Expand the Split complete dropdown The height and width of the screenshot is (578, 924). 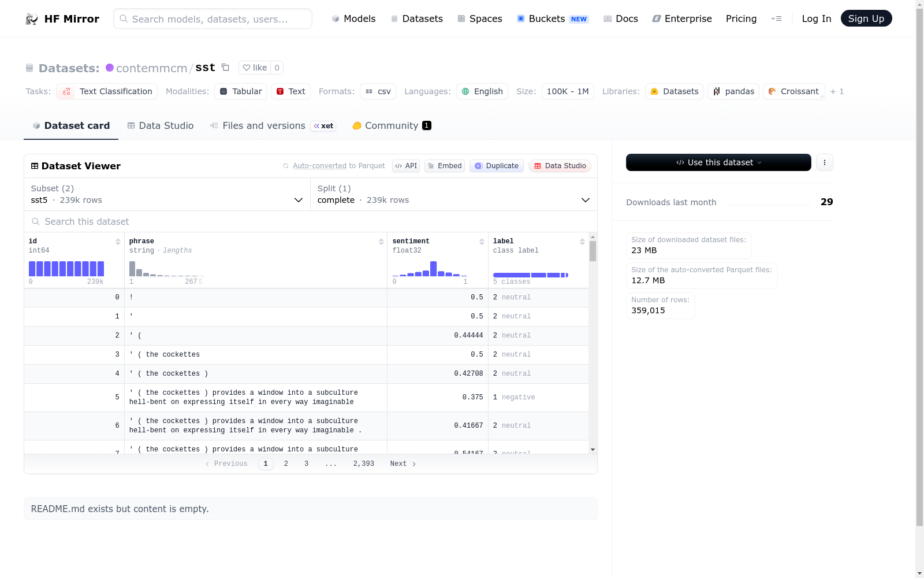point(453,194)
